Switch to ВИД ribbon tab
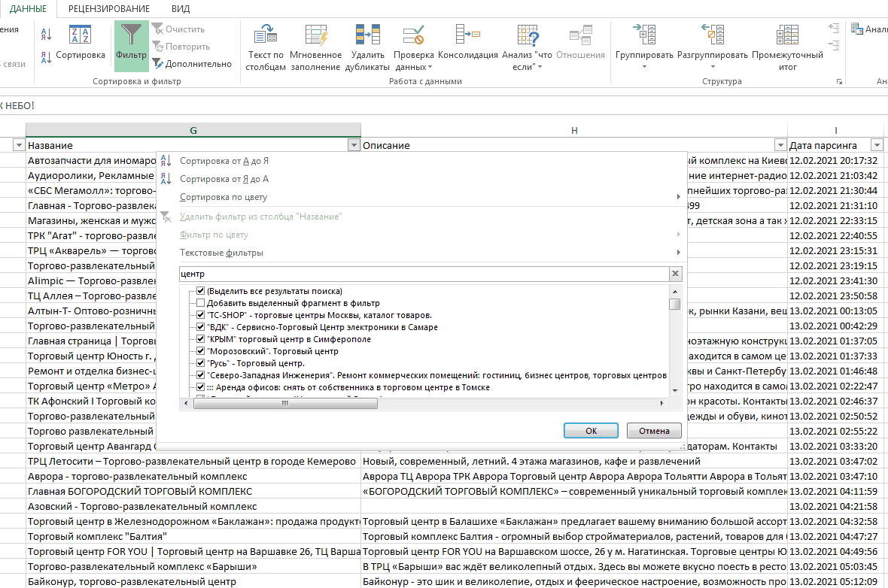Image resolution: width=888 pixels, height=588 pixels. (181, 8)
